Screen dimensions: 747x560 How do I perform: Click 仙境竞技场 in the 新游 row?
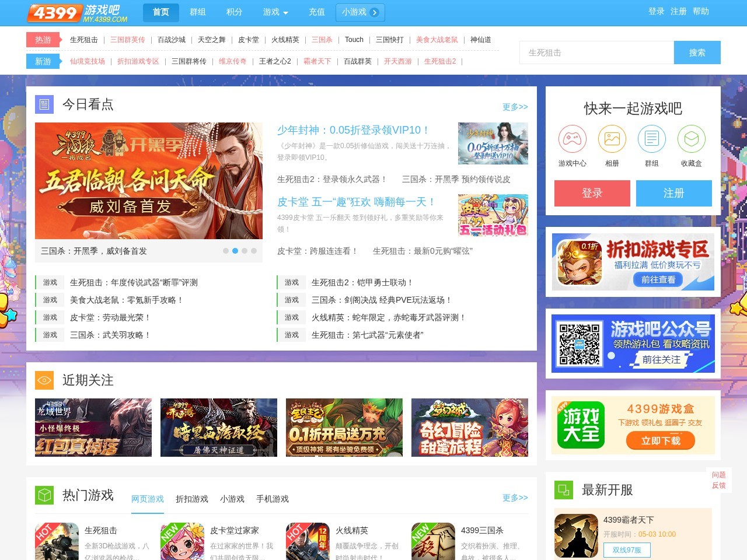pyautogui.click(x=88, y=61)
